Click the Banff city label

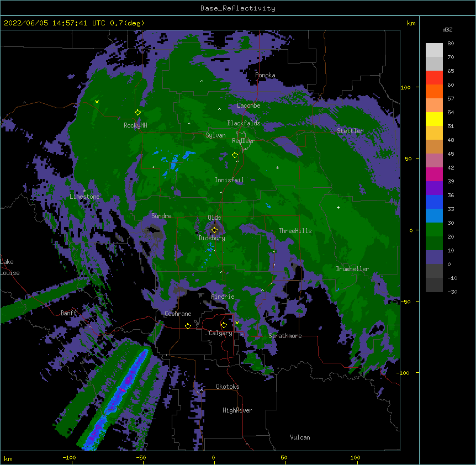point(69,313)
